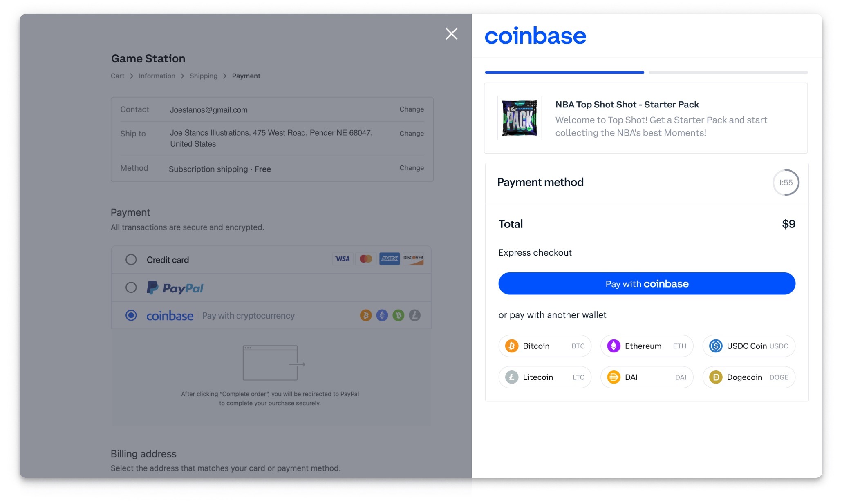
Task: Select the coinbase cryptocurrency payment option
Action: pyautogui.click(x=131, y=315)
